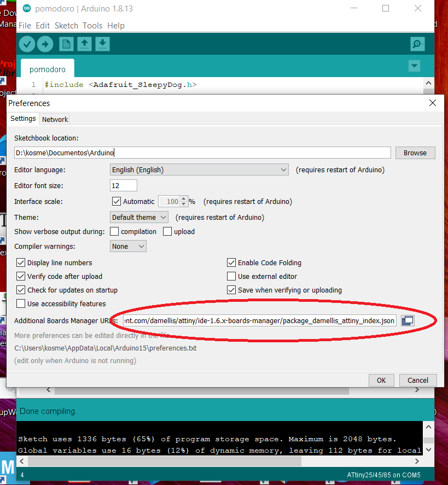Cancel the Preferences dialog
Image resolution: width=448 pixels, height=485 pixels.
click(x=418, y=380)
